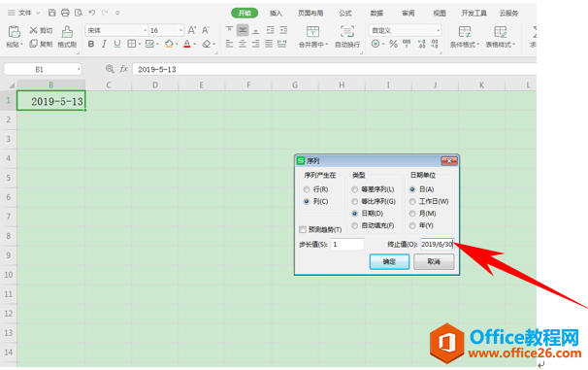Select the 月(M) month unit radio
This screenshot has width=588, height=370.
(x=412, y=214)
